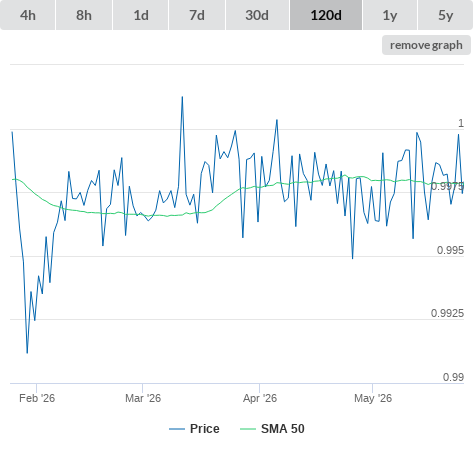This screenshot has height=455, width=474.
Task: Click the May '26 axis label
Action: click(373, 398)
